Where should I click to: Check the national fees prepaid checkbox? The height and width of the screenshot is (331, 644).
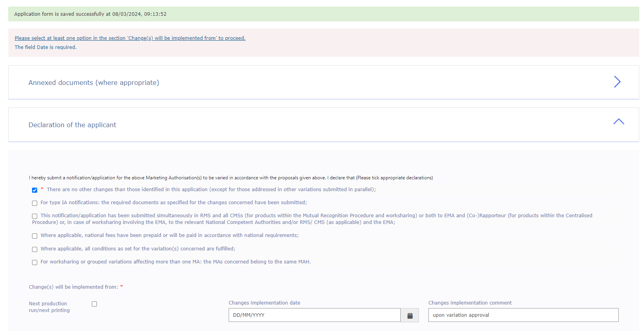[35, 236]
